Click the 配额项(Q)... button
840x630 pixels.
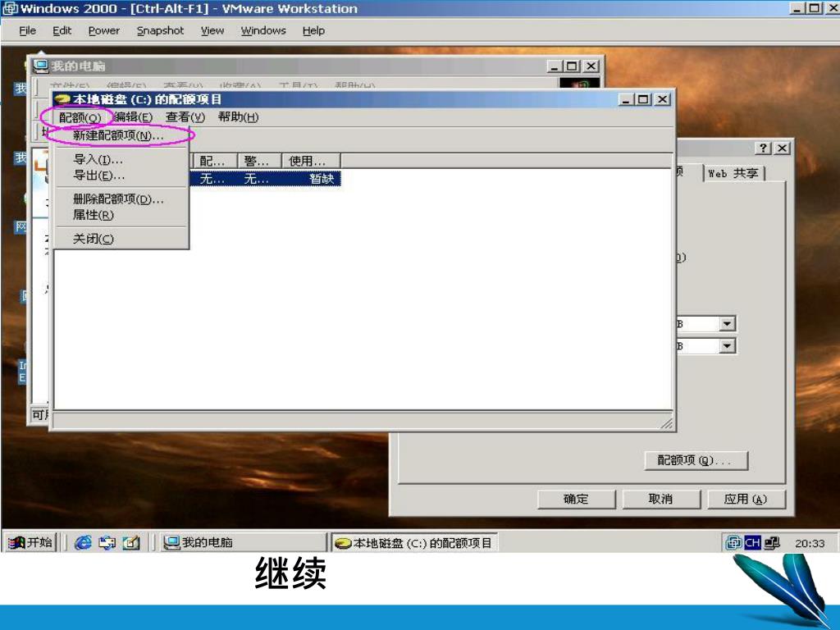coord(696,460)
